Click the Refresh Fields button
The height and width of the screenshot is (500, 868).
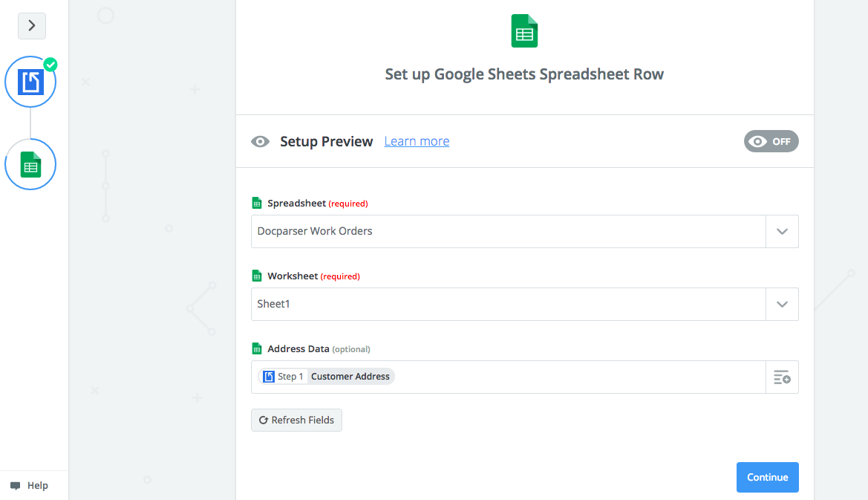click(297, 421)
